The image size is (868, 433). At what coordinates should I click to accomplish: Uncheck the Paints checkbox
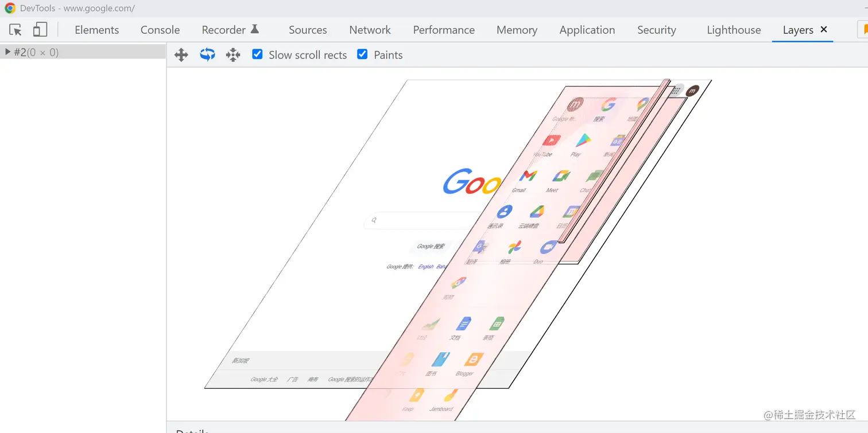click(x=362, y=54)
